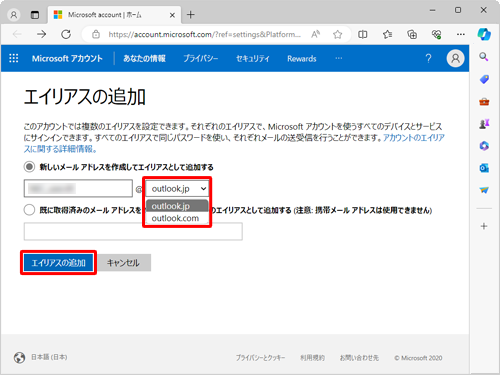The image size is (500, 375).
Task: Open sidebar Games chess icon
Action: [x=484, y=124]
